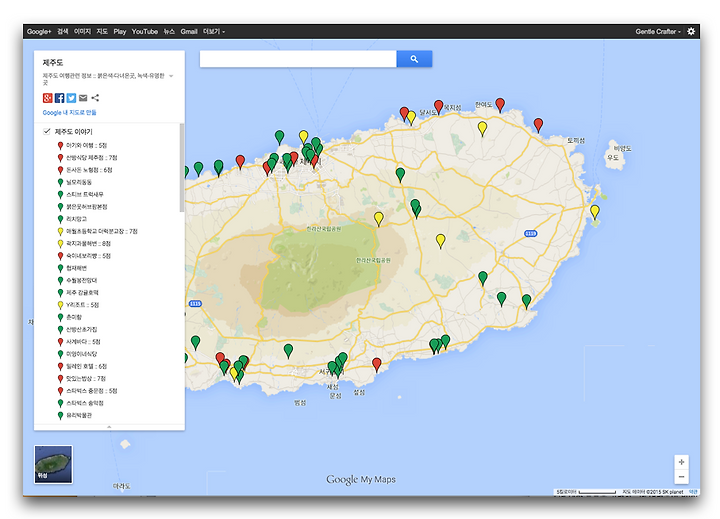The image size is (720, 519).
Task: Open Google+ from the top bar
Action: [x=39, y=31]
